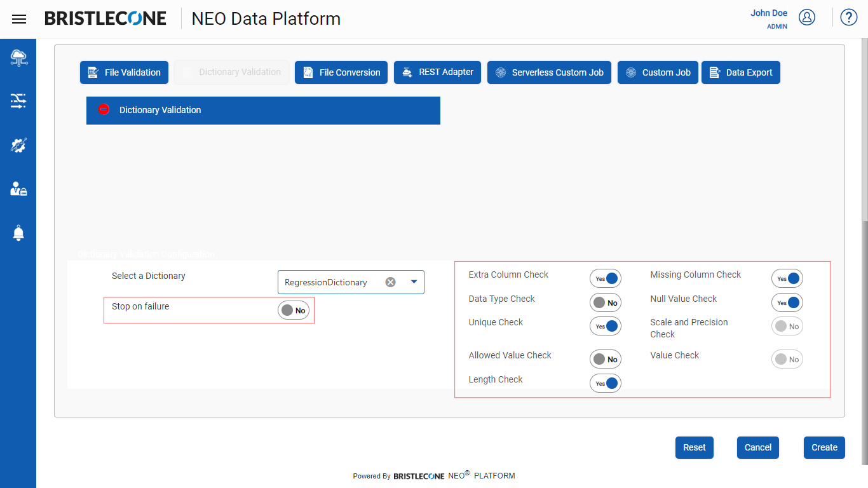The height and width of the screenshot is (488, 868).
Task: Open the data pipeline sidebar icon
Action: pyautogui.click(x=18, y=100)
